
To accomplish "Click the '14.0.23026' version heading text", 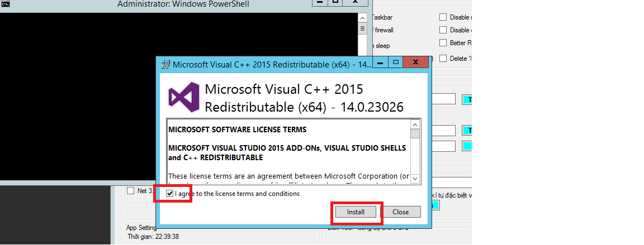I will pyautogui.click(x=372, y=107).
